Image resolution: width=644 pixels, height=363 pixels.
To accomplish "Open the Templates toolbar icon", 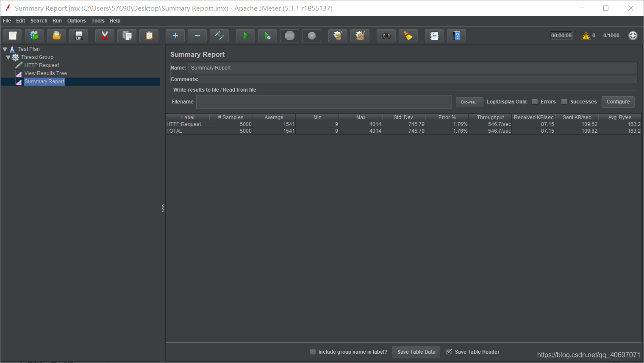I will coord(34,36).
